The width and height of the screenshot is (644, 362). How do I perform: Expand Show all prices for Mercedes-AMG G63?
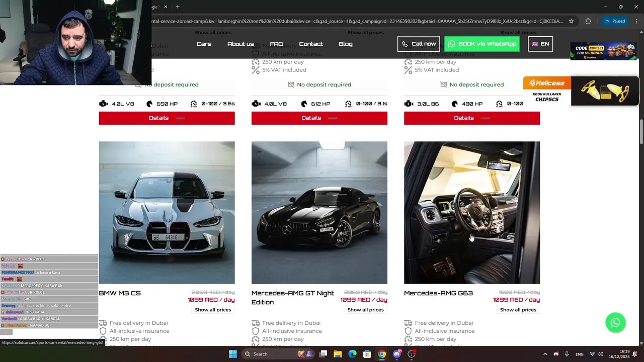pyautogui.click(x=518, y=310)
